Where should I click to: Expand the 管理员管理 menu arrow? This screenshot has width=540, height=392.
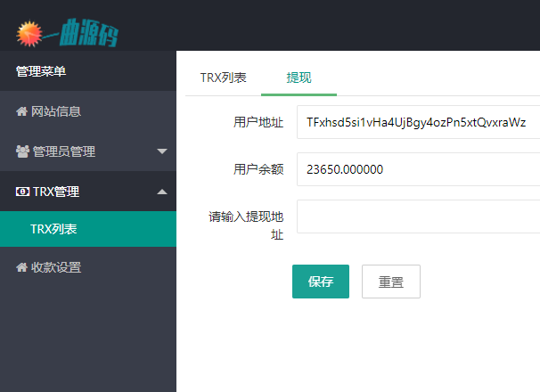pyautogui.click(x=162, y=151)
